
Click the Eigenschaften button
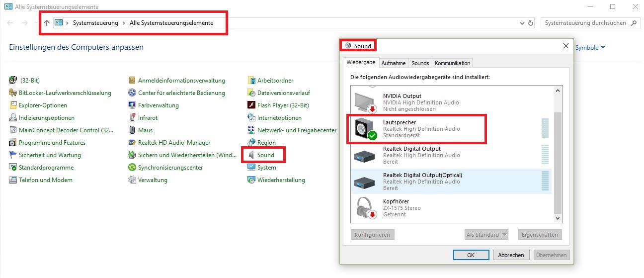tap(540, 235)
